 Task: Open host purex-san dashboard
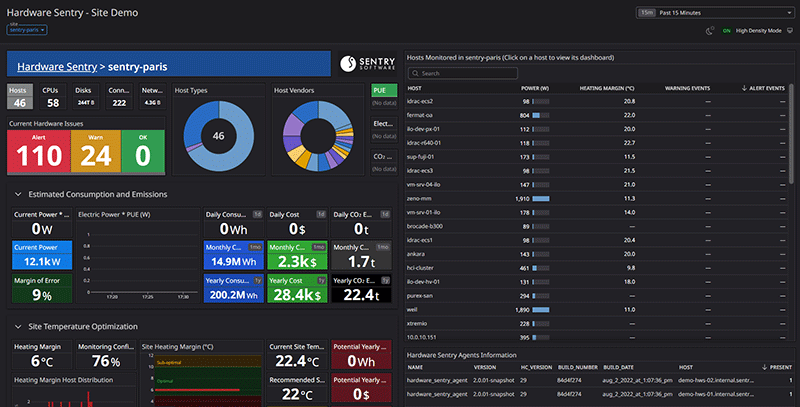419,296
